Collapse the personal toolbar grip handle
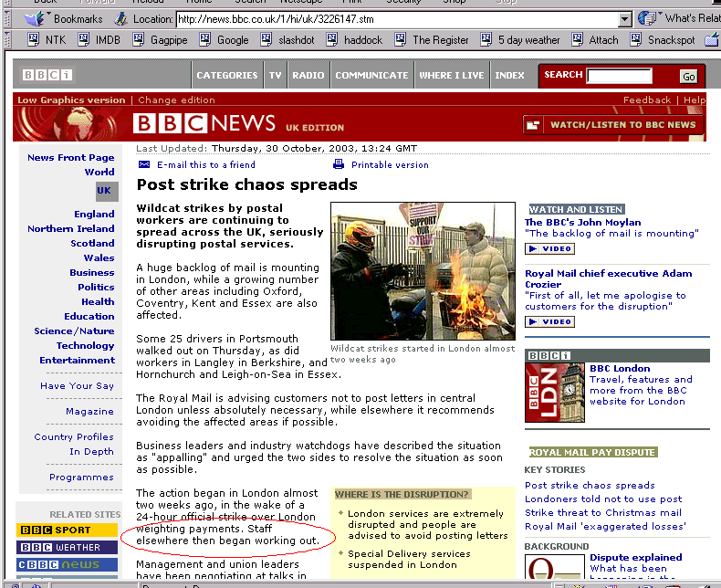The width and height of the screenshot is (721, 588). tap(7, 39)
